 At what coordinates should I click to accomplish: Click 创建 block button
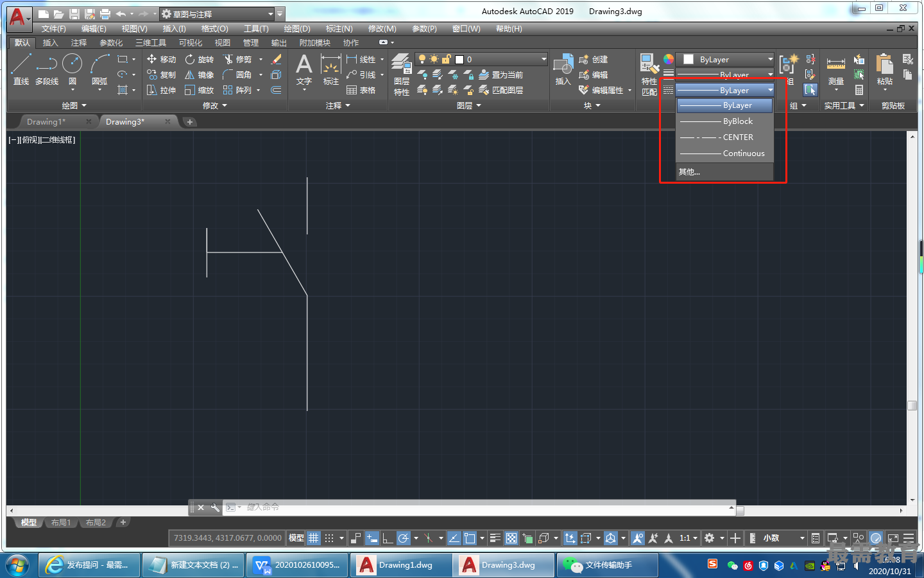(593, 59)
